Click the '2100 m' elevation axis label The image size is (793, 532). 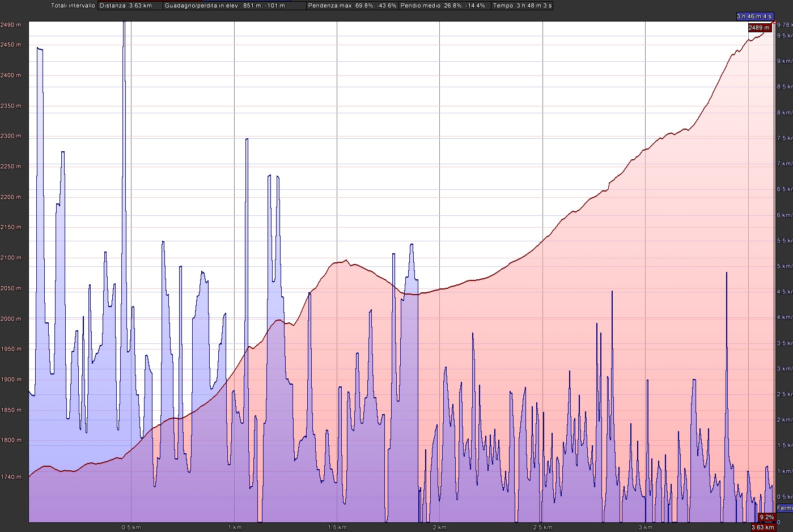11,258
